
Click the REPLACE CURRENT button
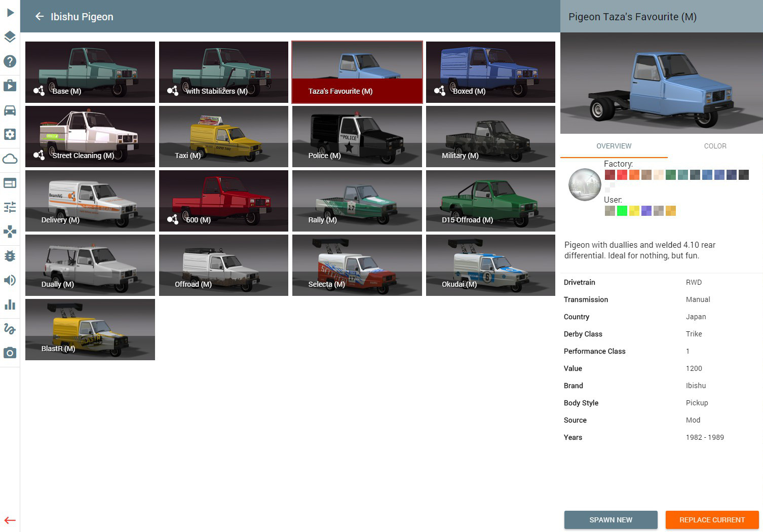tap(712, 520)
